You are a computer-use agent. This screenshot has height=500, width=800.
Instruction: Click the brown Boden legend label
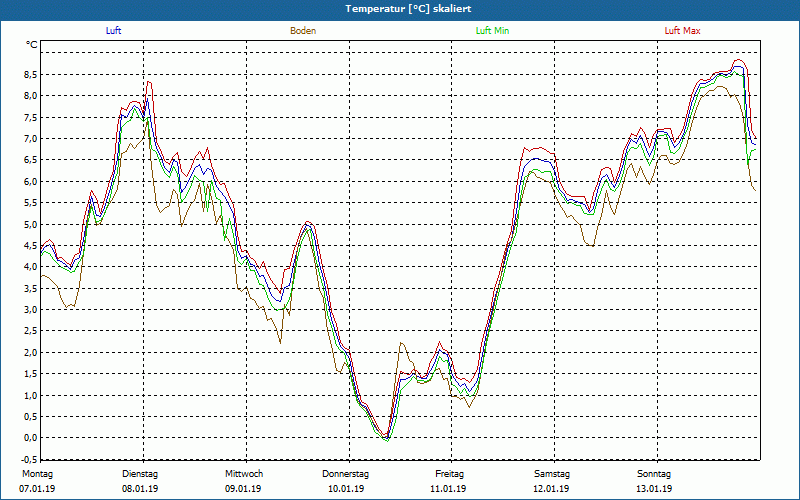tap(303, 31)
